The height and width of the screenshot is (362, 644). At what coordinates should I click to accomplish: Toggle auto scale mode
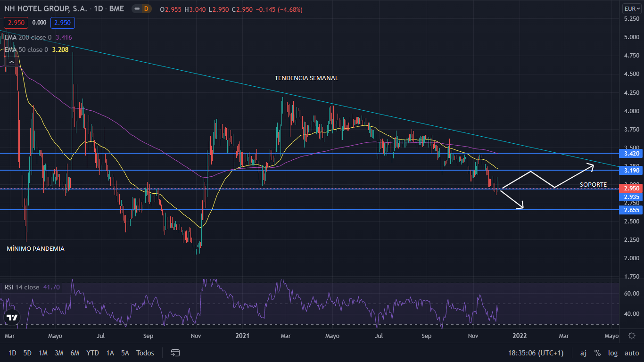pos(631,353)
